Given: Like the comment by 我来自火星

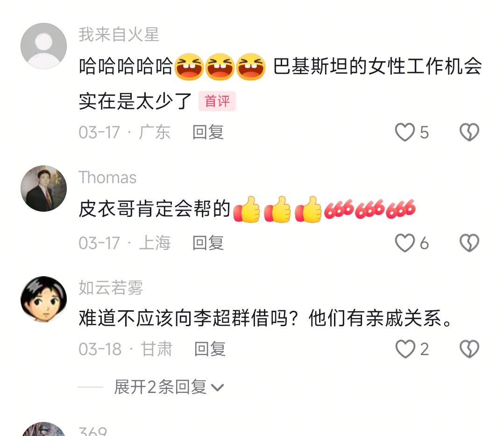Looking at the screenshot, I should pos(405,132).
